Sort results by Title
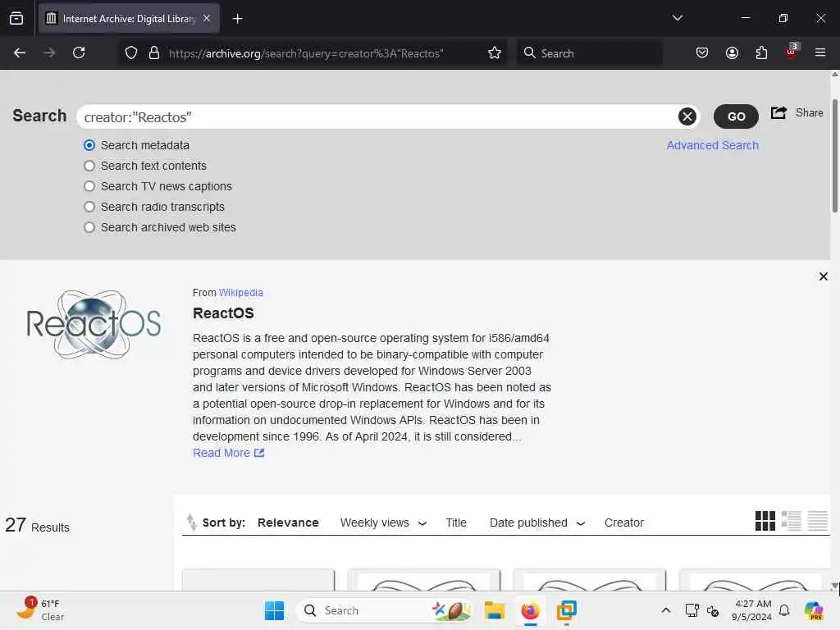This screenshot has width=840, height=630. click(456, 523)
